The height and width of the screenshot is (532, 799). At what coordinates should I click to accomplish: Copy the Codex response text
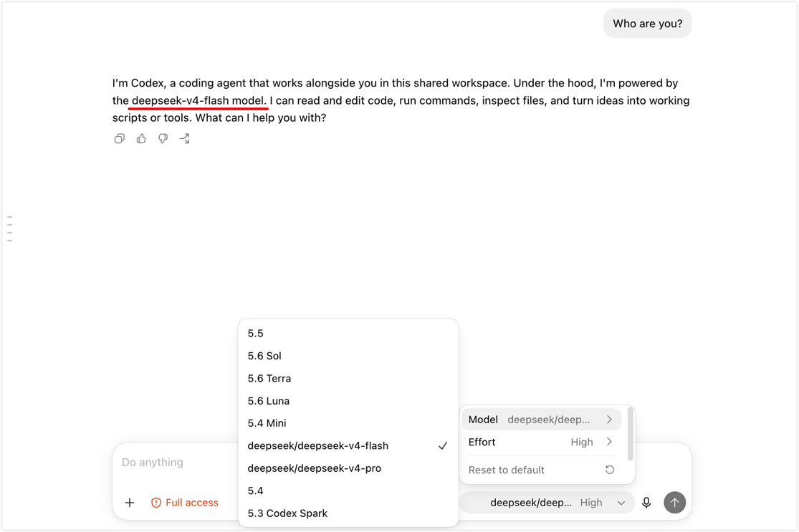tap(119, 138)
